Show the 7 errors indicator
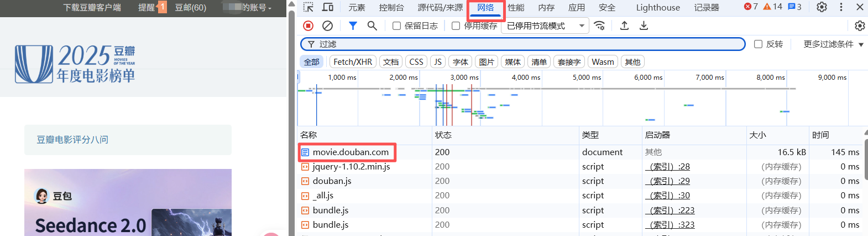Screen dimensions: 868x236 (x=751, y=7)
